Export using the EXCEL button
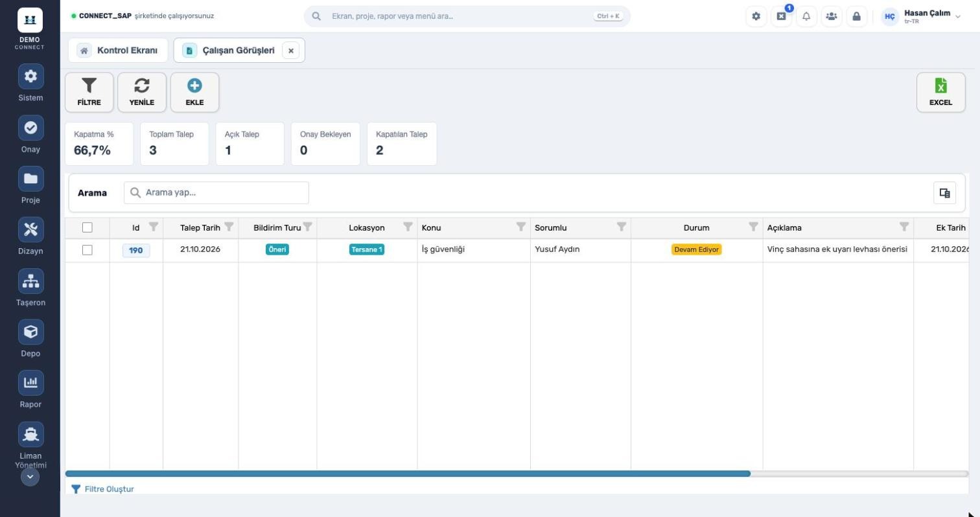Screen dimensions: 980x517 click(940, 92)
